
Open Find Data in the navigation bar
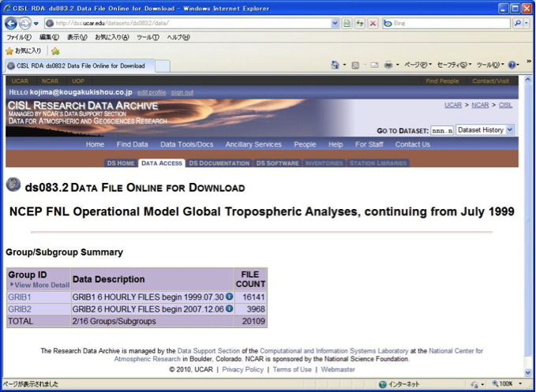point(133,144)
